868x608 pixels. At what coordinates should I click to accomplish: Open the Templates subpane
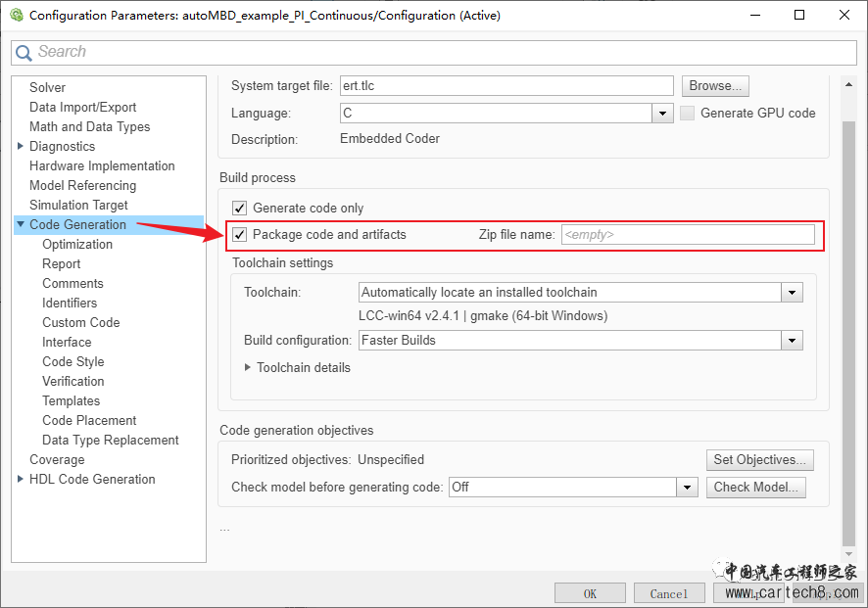(71, 400)
